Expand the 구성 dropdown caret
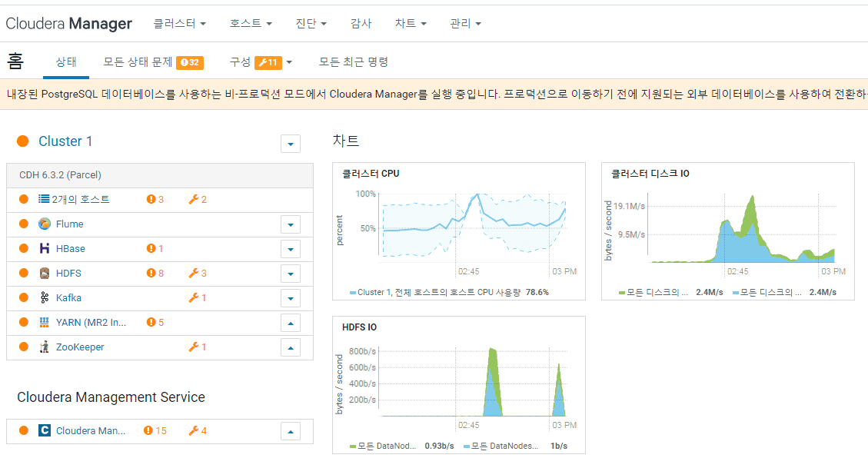Image resolution: width=868 pixels, height=458 pixels. click(289, 62)
